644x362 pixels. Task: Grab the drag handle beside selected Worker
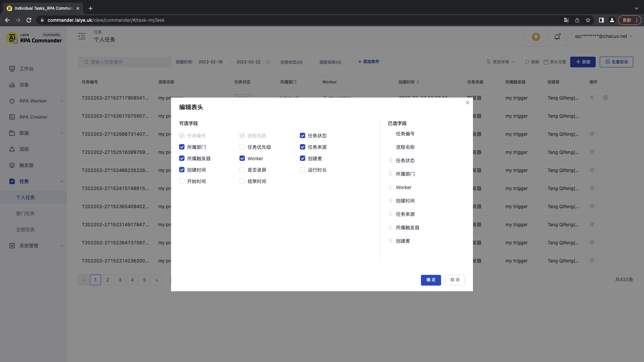(x=390, y=187)
